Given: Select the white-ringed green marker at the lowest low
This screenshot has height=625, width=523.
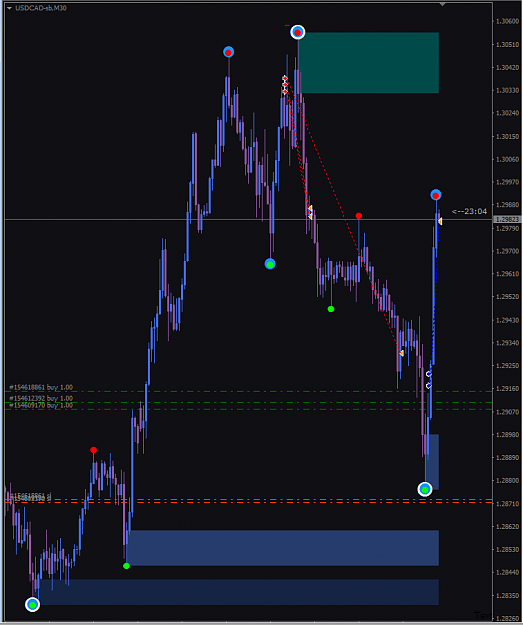Looking at the screenshot, I should 33,605.
